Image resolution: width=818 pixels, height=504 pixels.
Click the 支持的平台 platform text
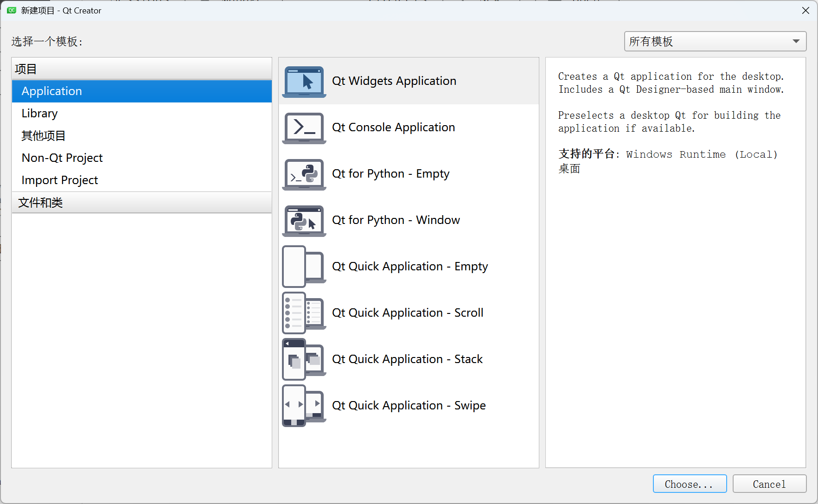click(x=668, y=161)
